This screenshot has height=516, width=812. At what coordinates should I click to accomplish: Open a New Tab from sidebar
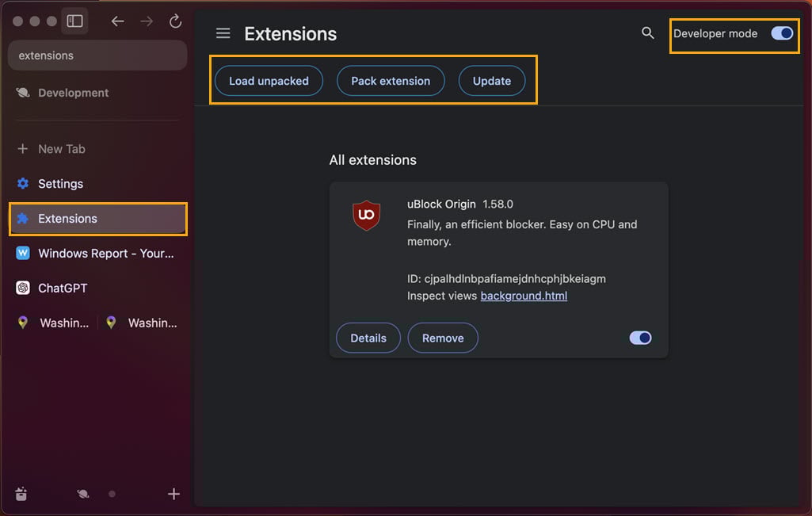click(x=51, y=149)
